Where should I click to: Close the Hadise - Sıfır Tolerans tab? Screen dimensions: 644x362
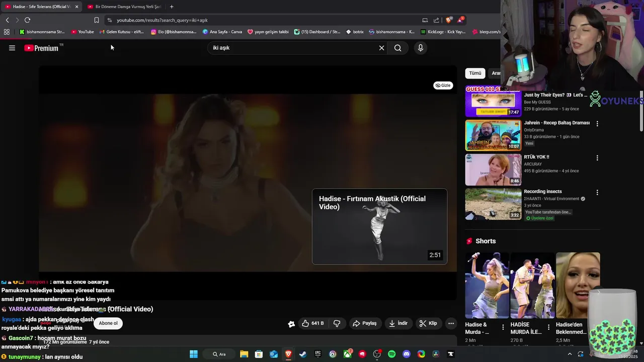pyautogui.click(x=76, y=7)
